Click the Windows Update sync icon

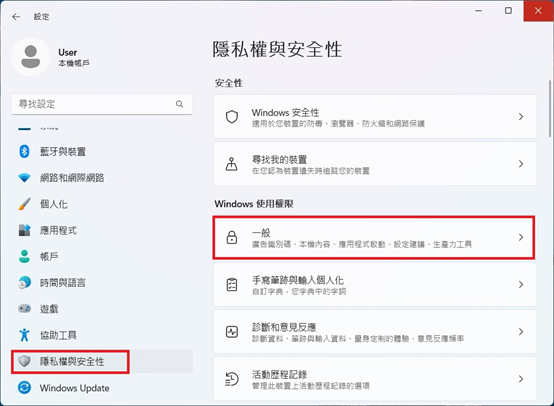point(24,388)
